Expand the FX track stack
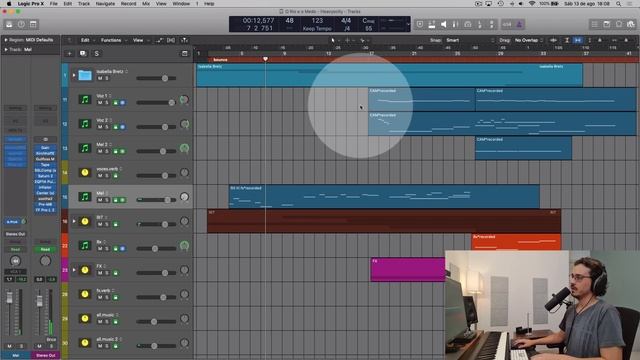Screen dimensions: 640x360 (74, 270)
